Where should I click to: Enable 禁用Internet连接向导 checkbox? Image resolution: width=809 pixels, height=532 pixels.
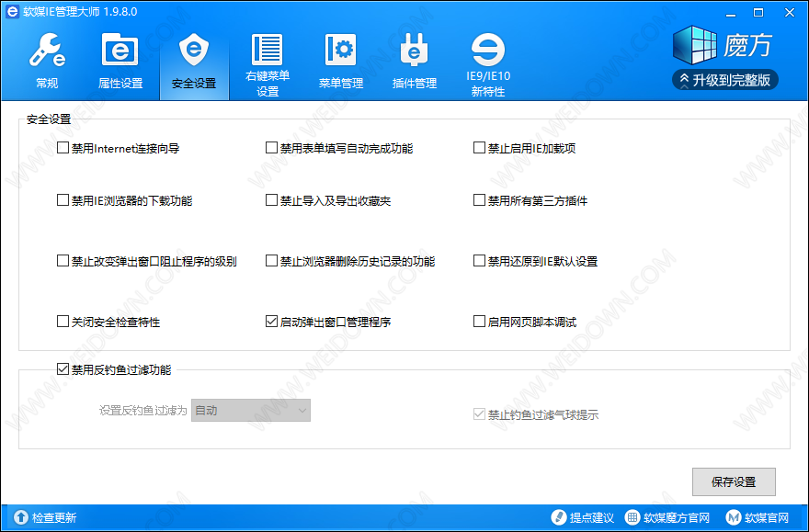point(63,148)
